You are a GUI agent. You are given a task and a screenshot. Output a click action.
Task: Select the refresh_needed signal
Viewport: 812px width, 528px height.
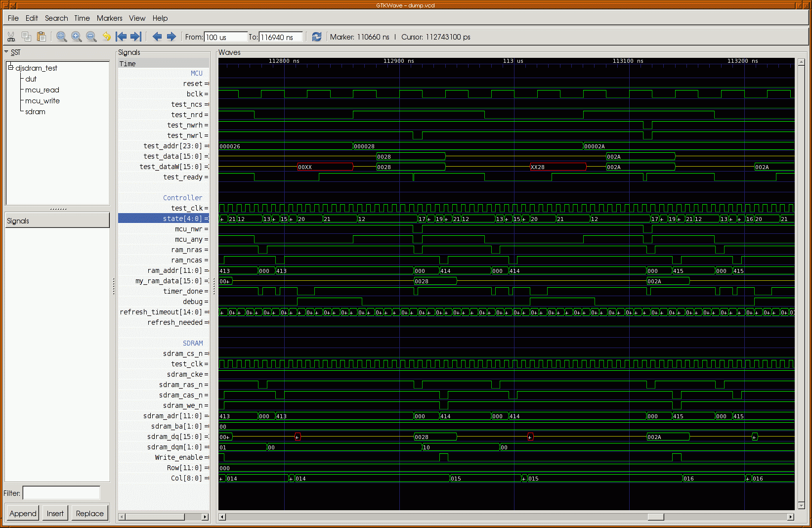tap(175, 322)
